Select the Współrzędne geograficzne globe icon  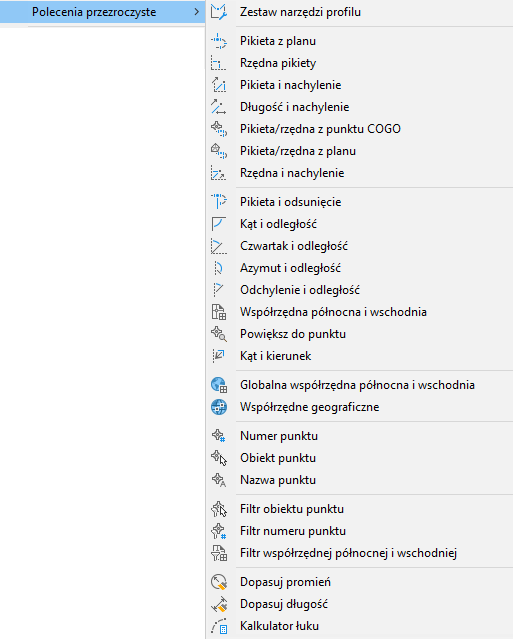coord(218,407)
